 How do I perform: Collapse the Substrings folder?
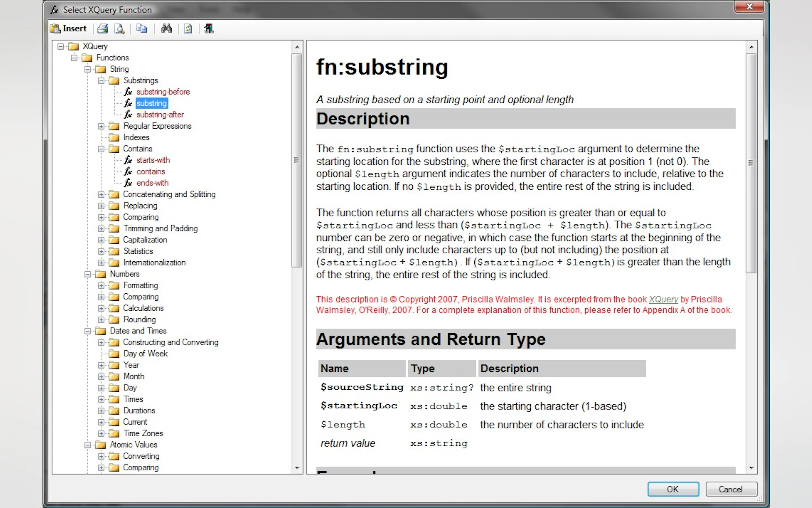(101, 81)
